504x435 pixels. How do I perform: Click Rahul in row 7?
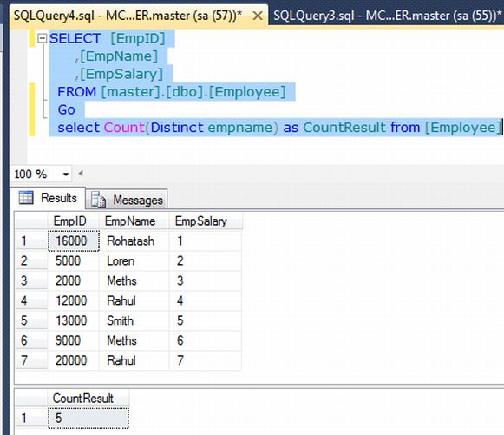click(134, 360)
